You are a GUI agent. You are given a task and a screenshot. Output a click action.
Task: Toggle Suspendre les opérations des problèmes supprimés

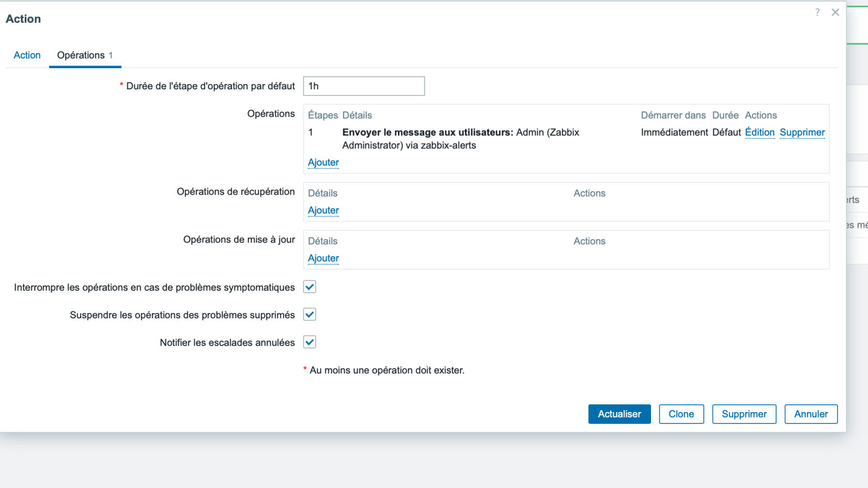tap(309, 314)
